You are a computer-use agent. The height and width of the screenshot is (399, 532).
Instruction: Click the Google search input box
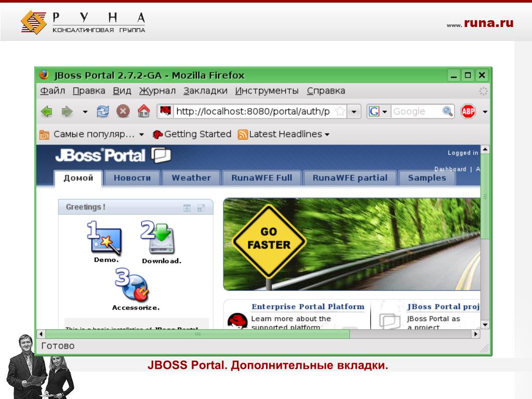pyautogui.click(x=417, y=111)
